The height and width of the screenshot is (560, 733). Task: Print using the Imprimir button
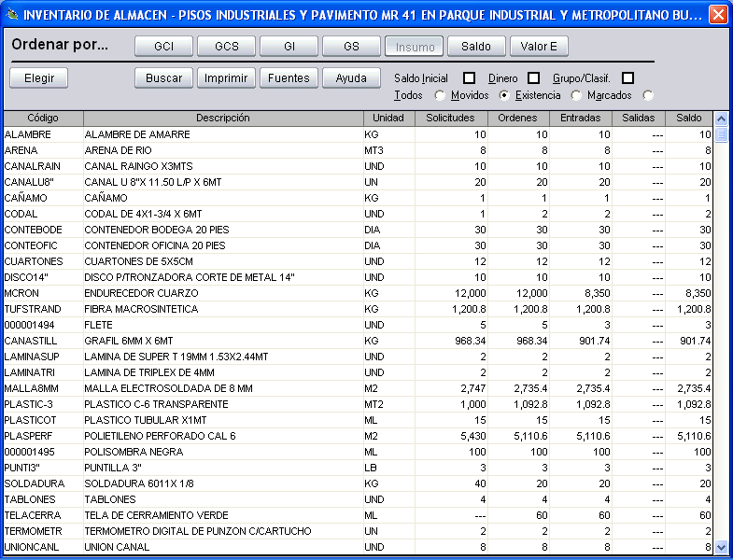pos(226,78)
